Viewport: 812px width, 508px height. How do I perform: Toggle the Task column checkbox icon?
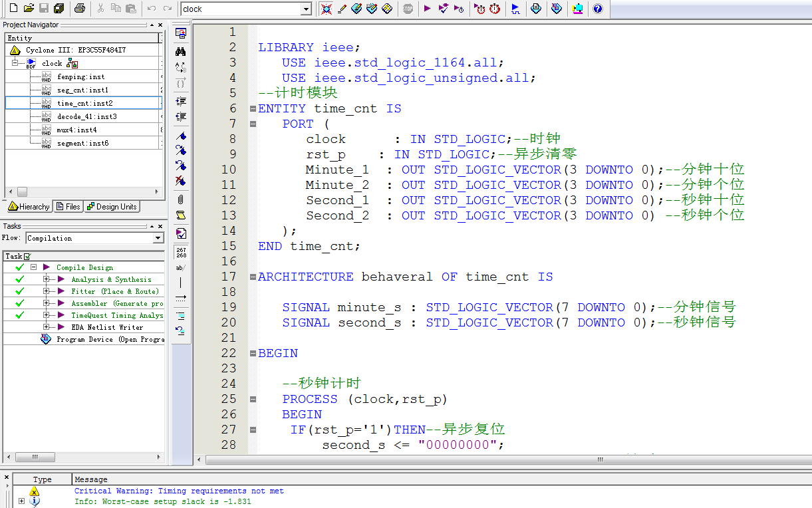coord(27,257)
